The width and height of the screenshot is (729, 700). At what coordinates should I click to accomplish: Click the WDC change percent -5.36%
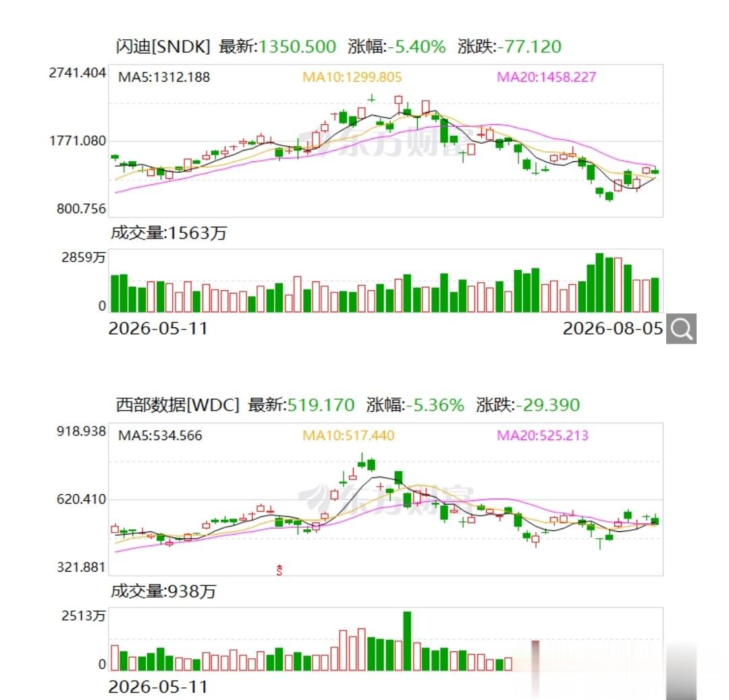click(x=435, y=405)
